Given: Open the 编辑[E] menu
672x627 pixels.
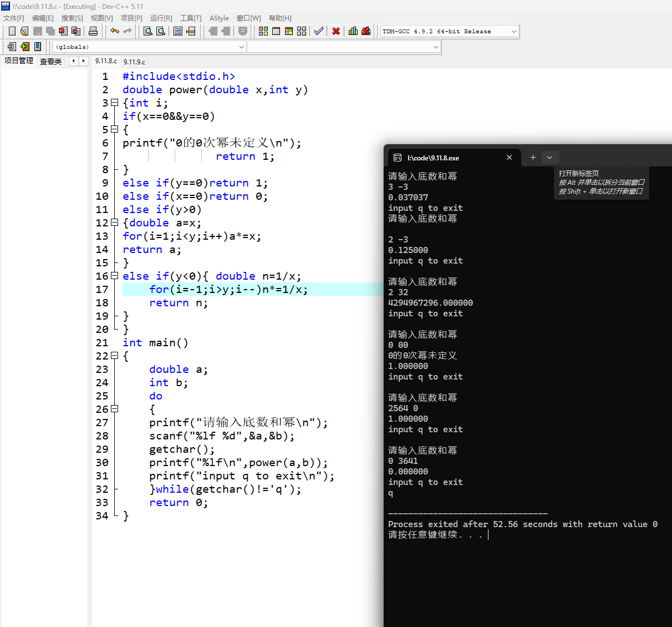Looking at the screenshot, I should (x=43, y=18).
